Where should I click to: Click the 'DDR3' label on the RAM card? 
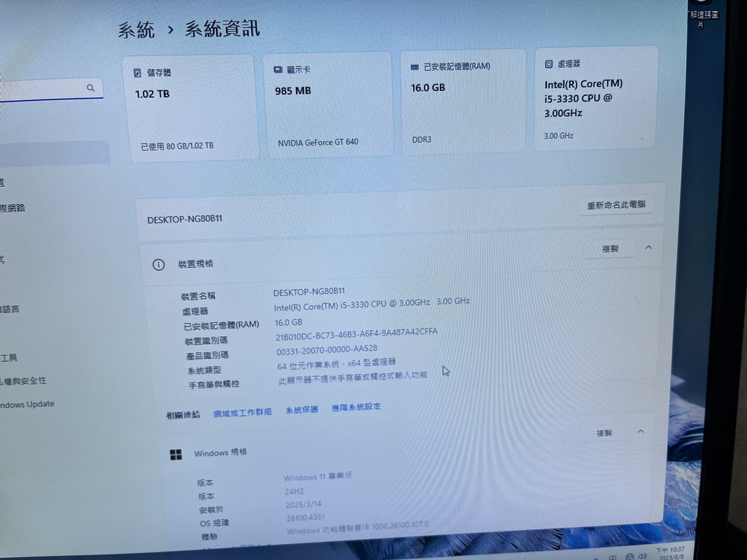coord(421,139)
